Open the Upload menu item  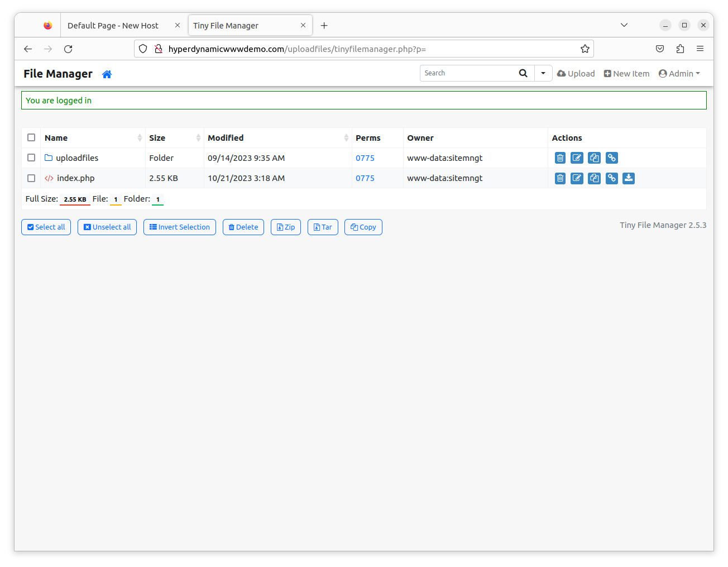[576, 74]
